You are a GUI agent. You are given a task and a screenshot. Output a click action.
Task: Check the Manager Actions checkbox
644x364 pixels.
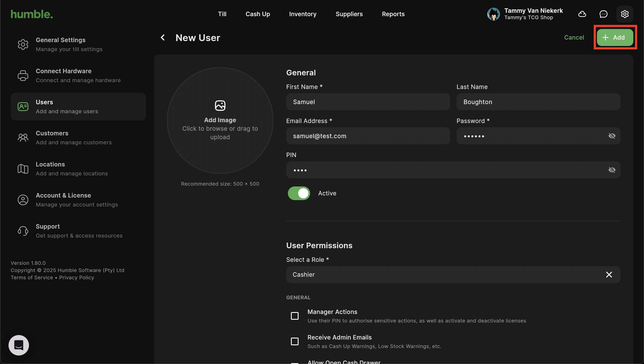tap(295, 316)
